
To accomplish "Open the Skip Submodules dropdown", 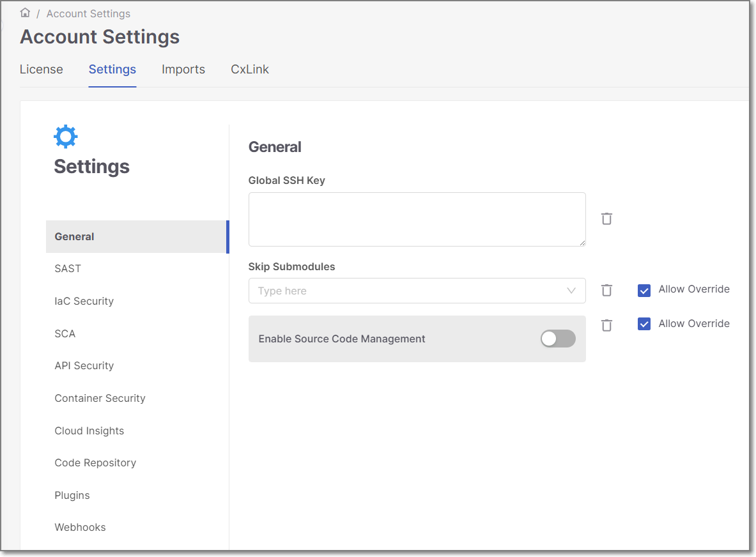I will point(571,291).
